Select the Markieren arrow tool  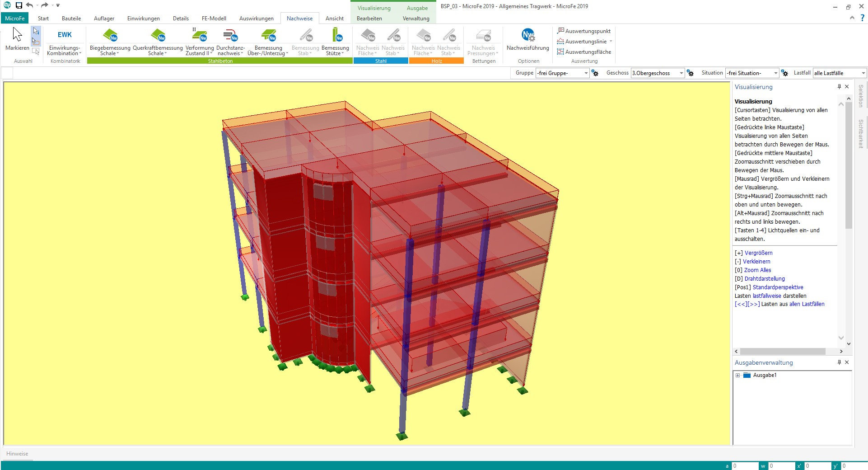click(x=17, y=39)
